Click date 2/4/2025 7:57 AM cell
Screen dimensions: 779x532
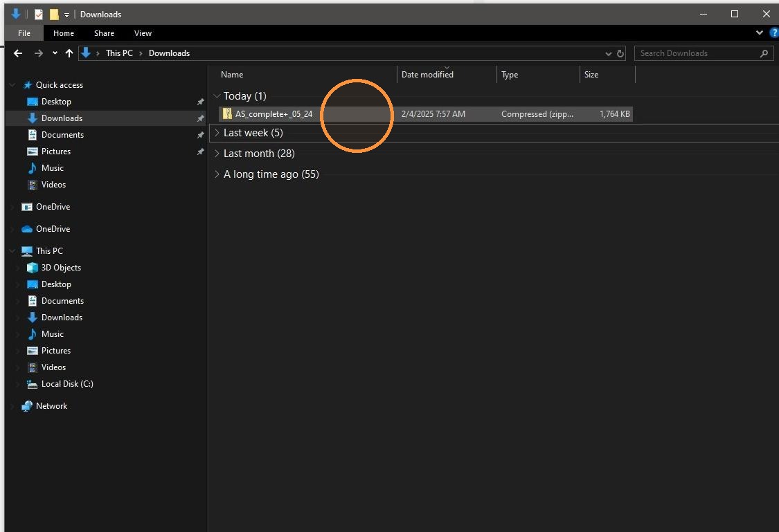(x=433, y=114)
